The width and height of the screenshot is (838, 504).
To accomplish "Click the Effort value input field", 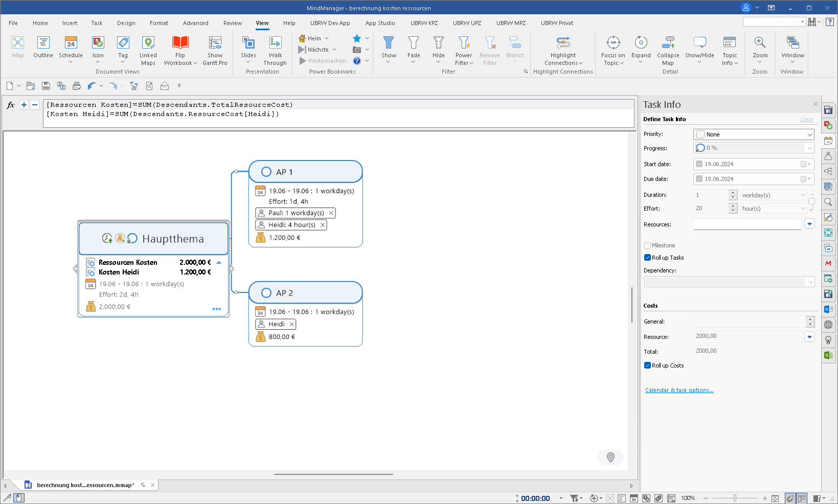I will (x=711, y=208).
